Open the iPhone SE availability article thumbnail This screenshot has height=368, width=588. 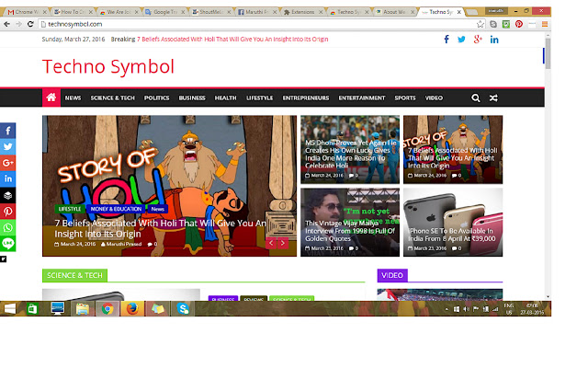coord(453,223)
